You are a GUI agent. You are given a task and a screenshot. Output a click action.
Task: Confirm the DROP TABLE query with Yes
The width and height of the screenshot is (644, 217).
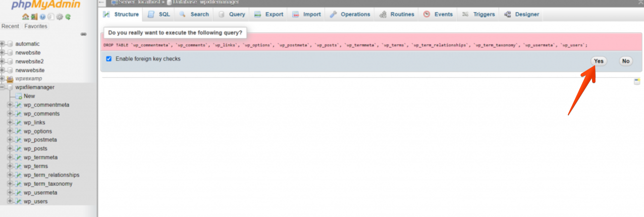coord(599,61)
